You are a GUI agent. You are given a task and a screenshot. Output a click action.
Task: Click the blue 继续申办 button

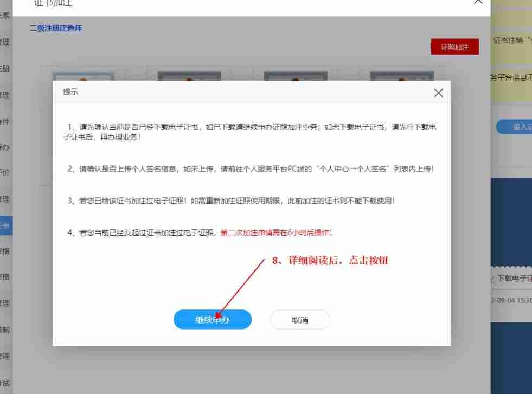[212, 320]
